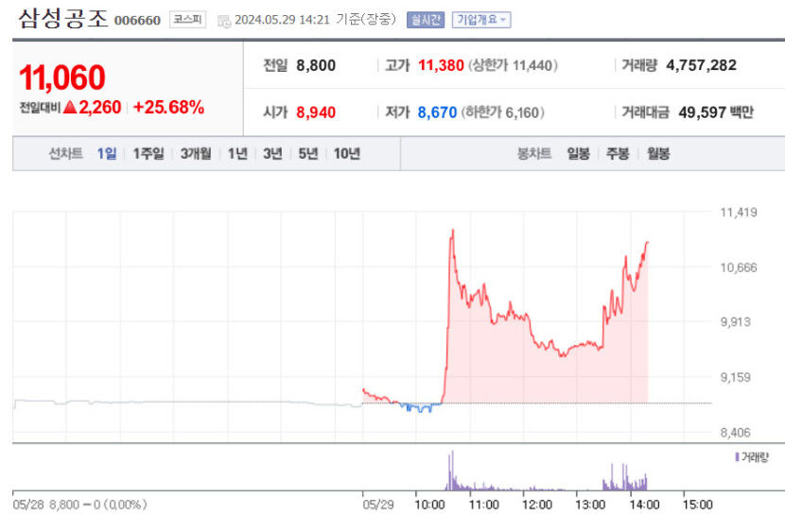Switch to the 3개월 chart tab
The width and height of the screenshot is (785, 532).
[x=196, y=153]
